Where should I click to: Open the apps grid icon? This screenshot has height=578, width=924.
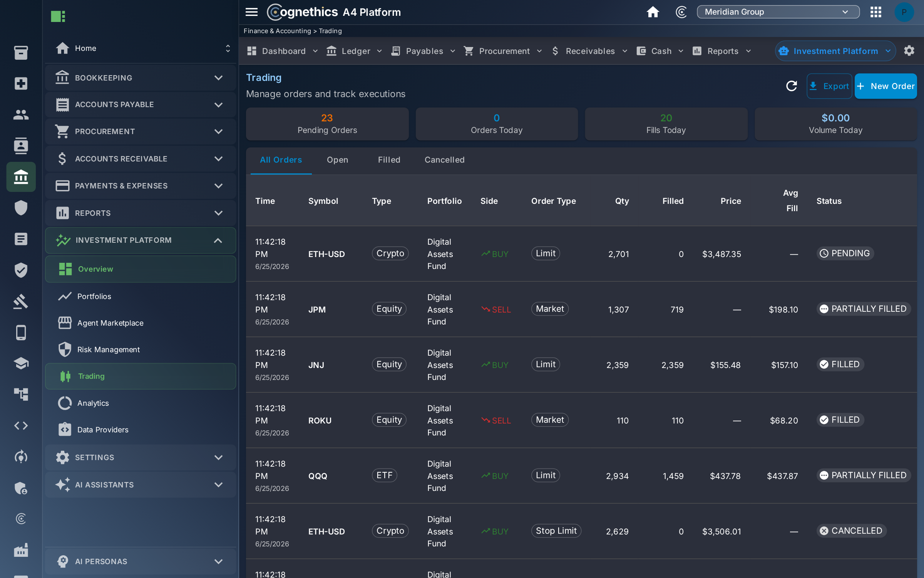875,12
